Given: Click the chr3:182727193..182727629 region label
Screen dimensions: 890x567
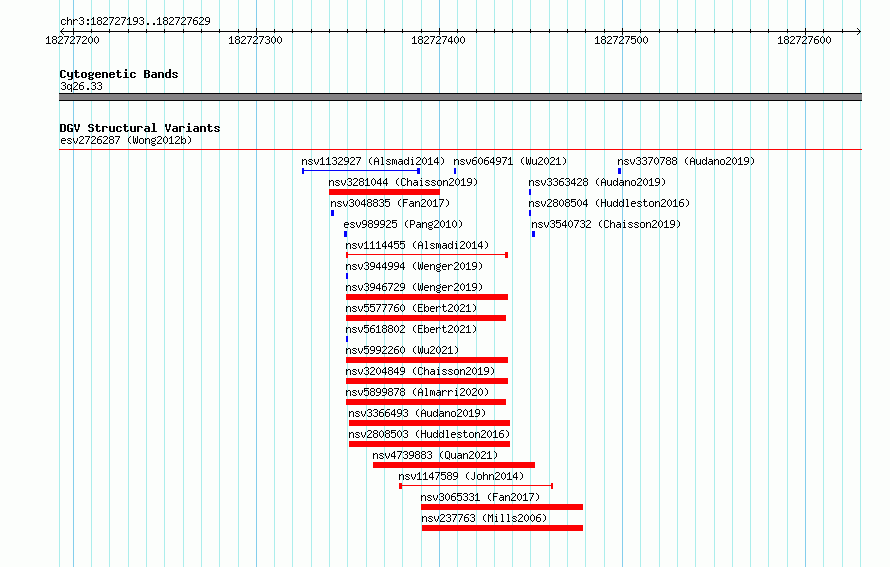Looking at the screenshot, I should tap(135, 21).
